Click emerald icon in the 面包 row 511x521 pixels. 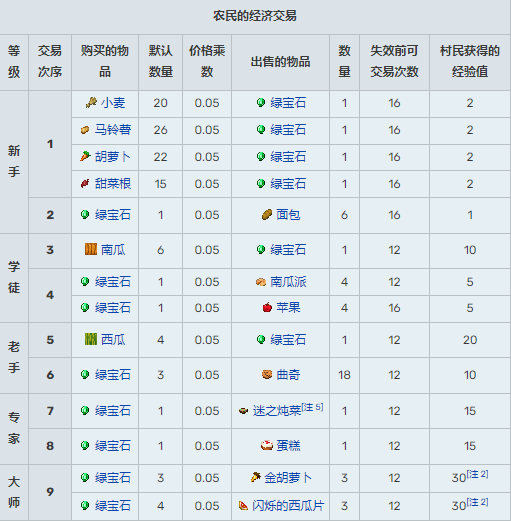coord(85,214)
